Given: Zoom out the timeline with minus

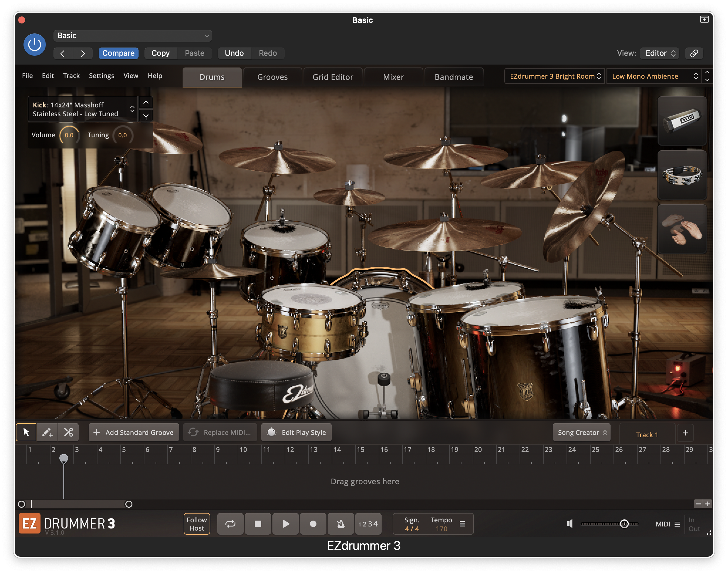Looking at the screenshot, I should [698, 504].
